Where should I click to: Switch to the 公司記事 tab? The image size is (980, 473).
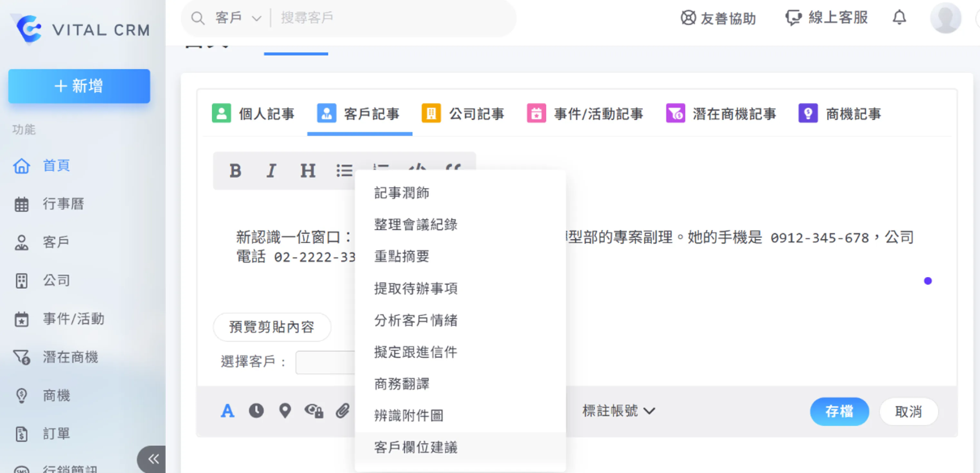(x=463, y=113)
